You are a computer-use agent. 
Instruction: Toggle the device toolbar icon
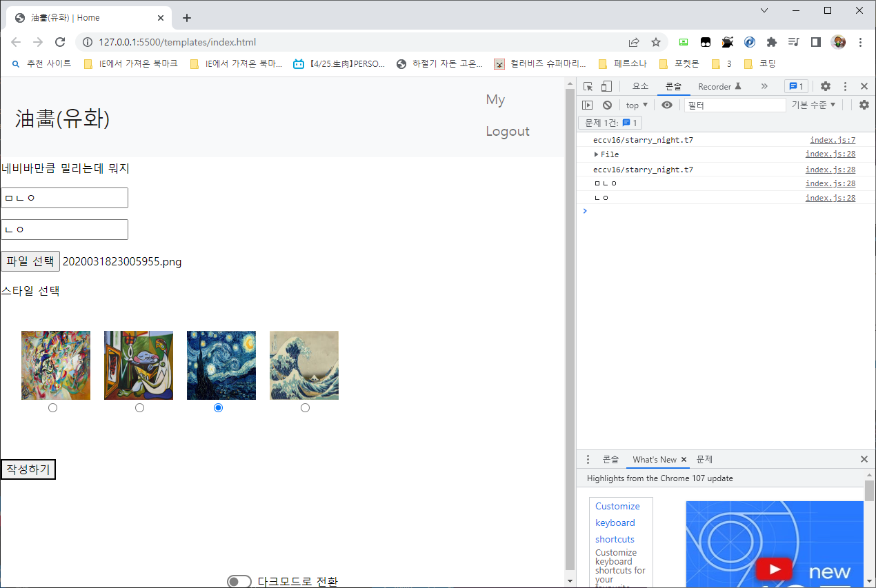pyautogui.click(x=606, y=86)
